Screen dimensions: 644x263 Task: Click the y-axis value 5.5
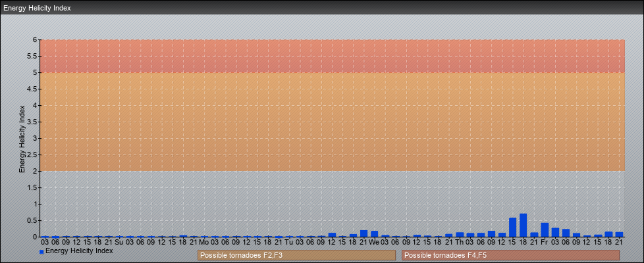[32, 56]
